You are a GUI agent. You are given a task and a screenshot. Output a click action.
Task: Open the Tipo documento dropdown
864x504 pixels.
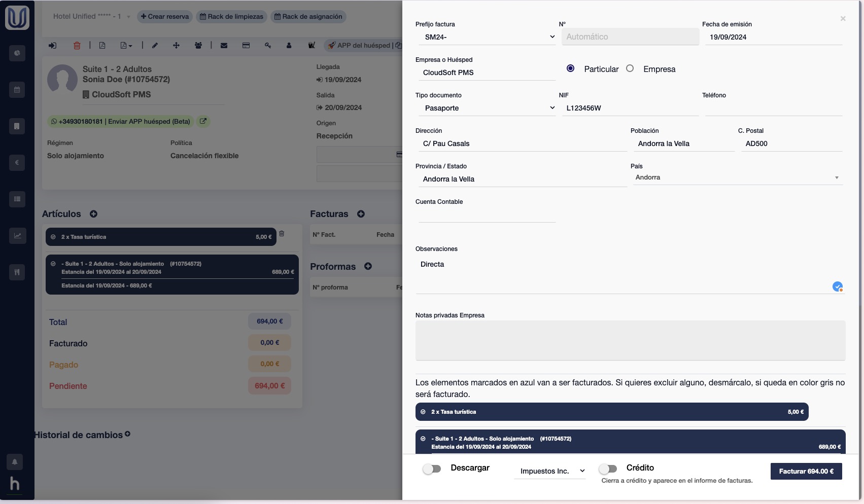(489, 108)
